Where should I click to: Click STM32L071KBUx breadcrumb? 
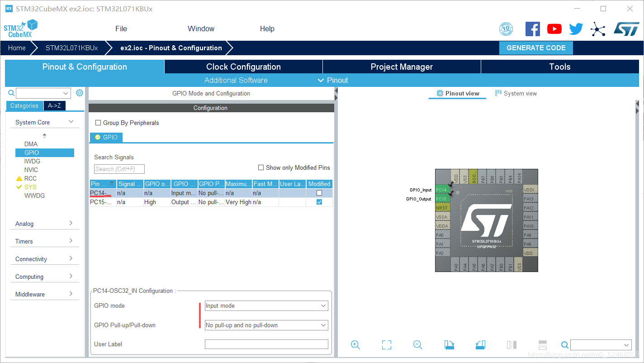[71, 48]
